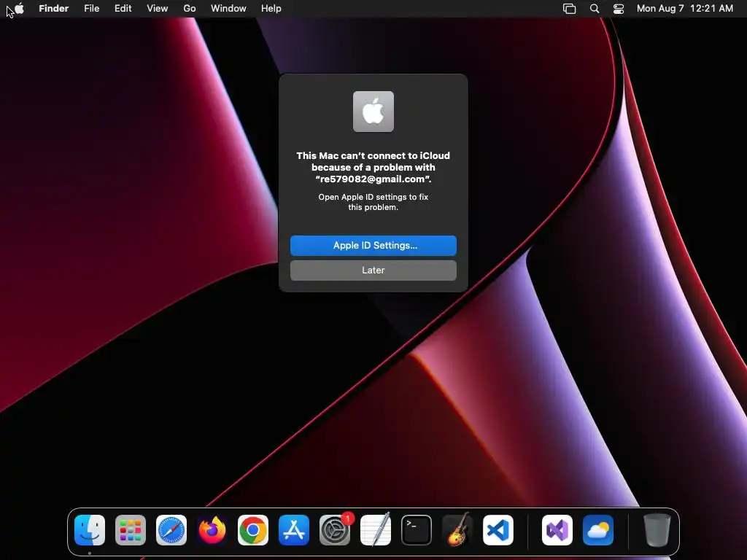Open the Apple menu
Screen dimensions: 747x560
pos(18,8)
